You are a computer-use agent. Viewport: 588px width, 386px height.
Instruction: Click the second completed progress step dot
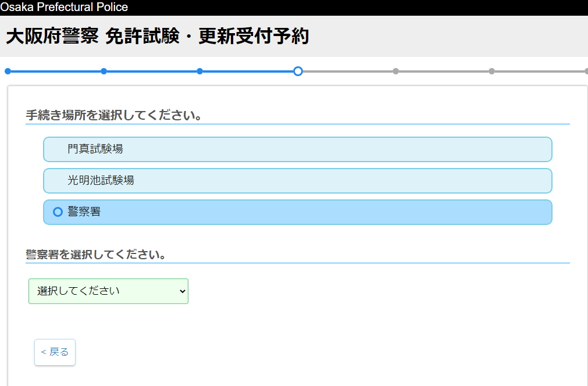coord(104,72)
